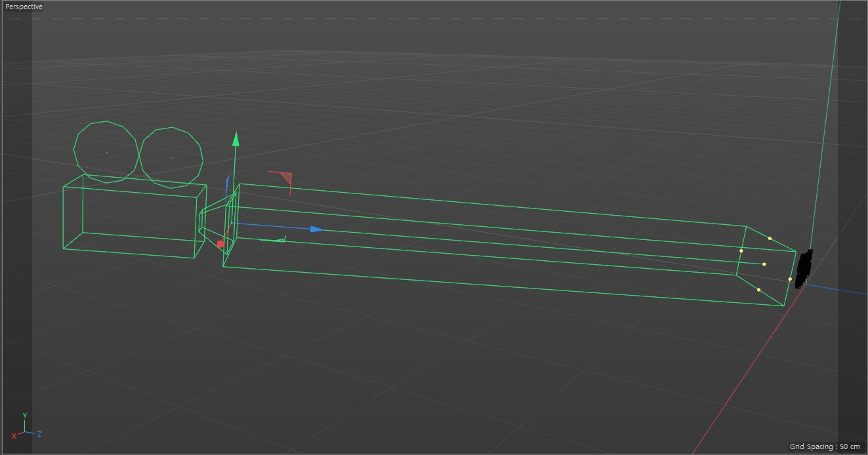Click the Y label of the orientation axis indicator
This screenshot has width=868, height=455.
click(25, 416)
